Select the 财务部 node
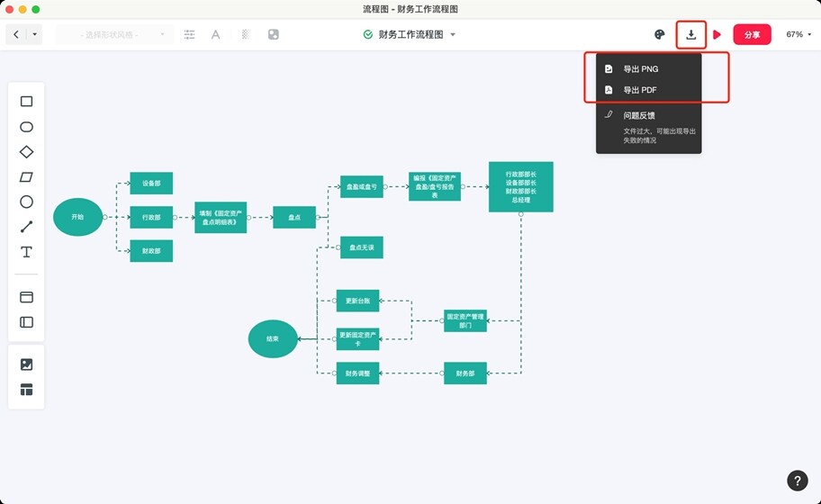Image resolution: width=821 pixels, height=504 pixels. click(465, 373)
